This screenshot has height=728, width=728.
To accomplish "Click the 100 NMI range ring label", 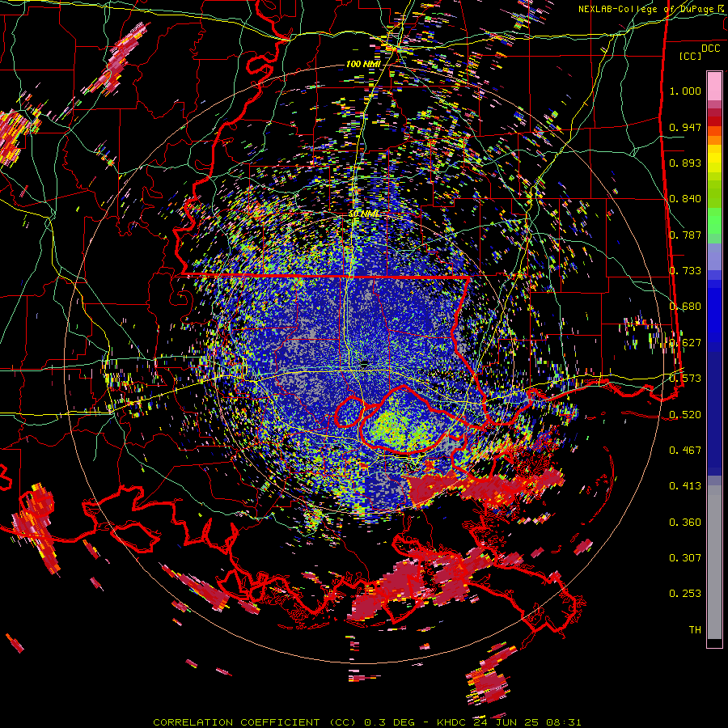I will click(x=363, y=64).
